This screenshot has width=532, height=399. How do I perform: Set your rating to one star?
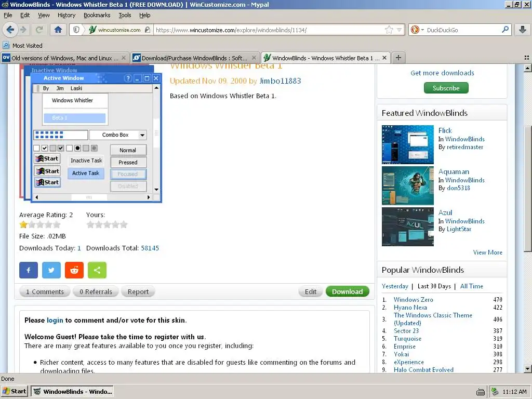click(x=90, y=224)
